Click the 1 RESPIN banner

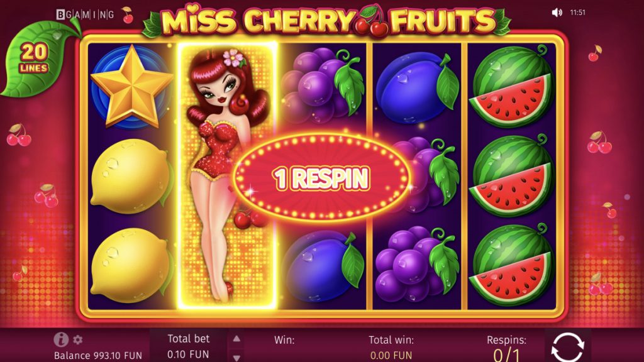pos(322,178)
